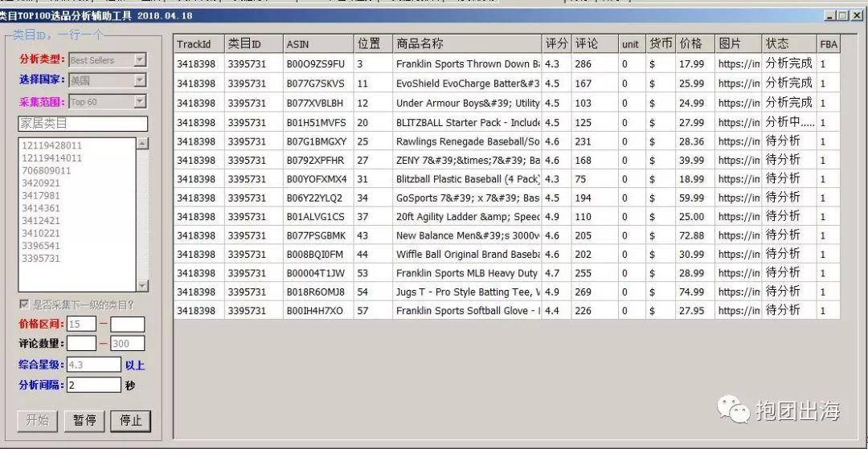Select ASIN cell B077G7SKVS
This screenshot has height=449, width=868.
pos(318,84)
